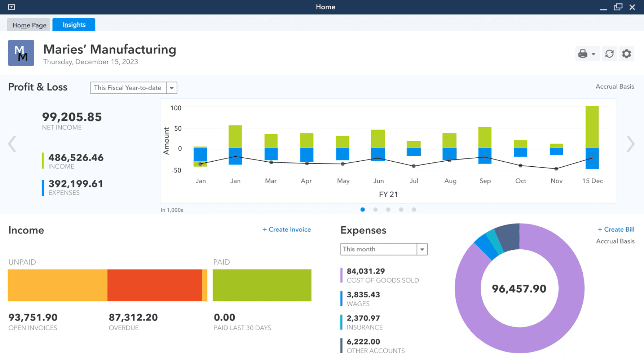
Task: Click the Jun bar in Profit & Loss chart
Action: click(378, 145)
